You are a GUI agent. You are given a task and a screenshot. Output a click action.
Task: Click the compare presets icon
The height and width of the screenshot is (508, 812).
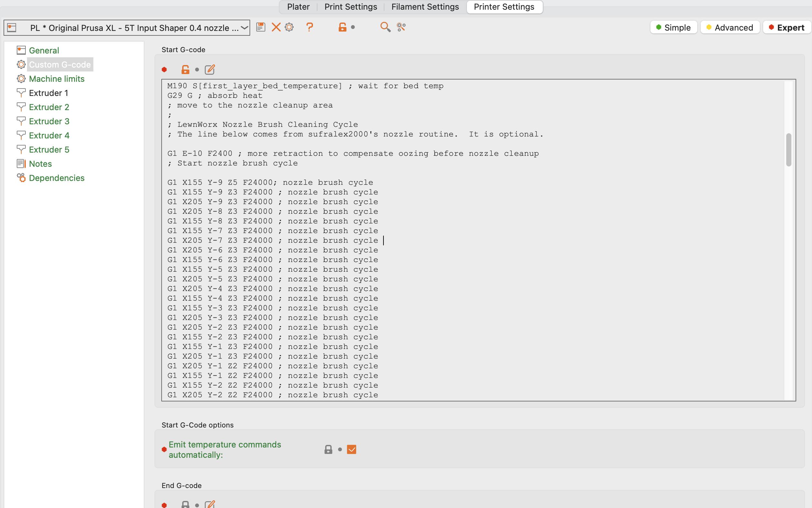tap(401, 27)
